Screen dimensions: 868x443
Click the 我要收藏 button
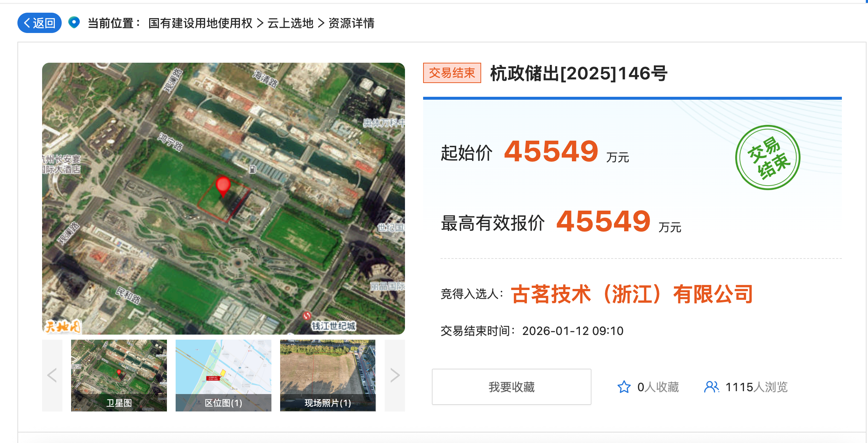pyautogui.click(x=512, y=386)
